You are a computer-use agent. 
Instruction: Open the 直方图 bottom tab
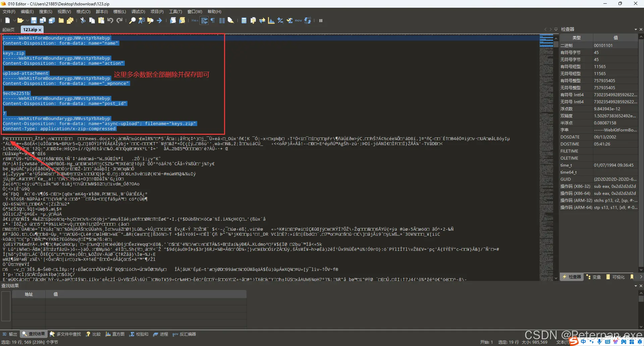115,334
